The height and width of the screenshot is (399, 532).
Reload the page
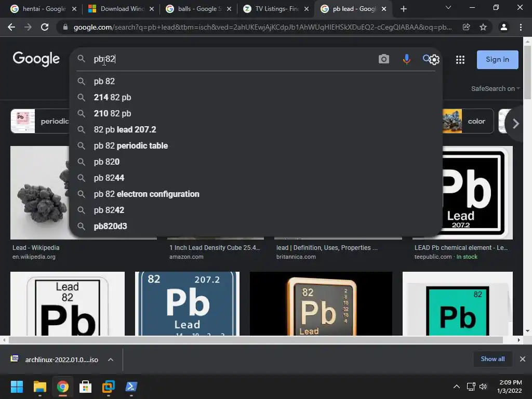pyautogui.click(x=45, y=27)
